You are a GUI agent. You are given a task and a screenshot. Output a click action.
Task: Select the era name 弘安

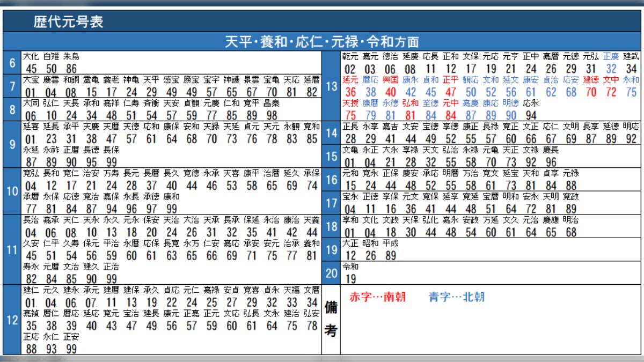pyautogui.click(x=312, y=313)
